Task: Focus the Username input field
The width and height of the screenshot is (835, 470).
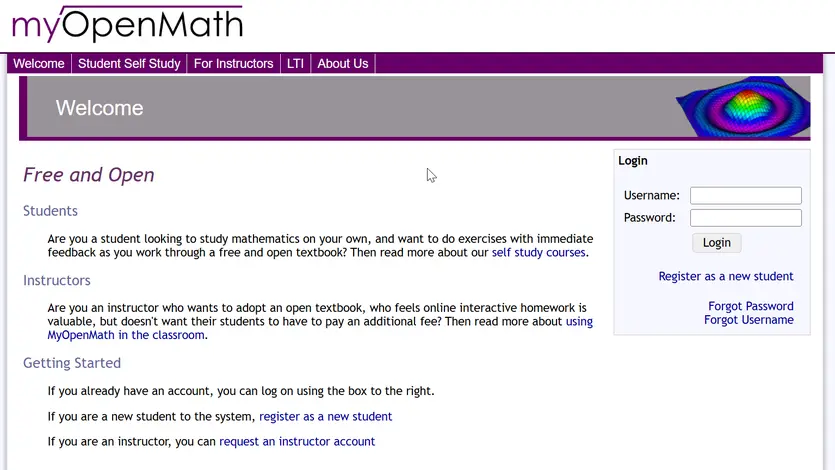Action: pyautogui.click(x=745, y=196)
